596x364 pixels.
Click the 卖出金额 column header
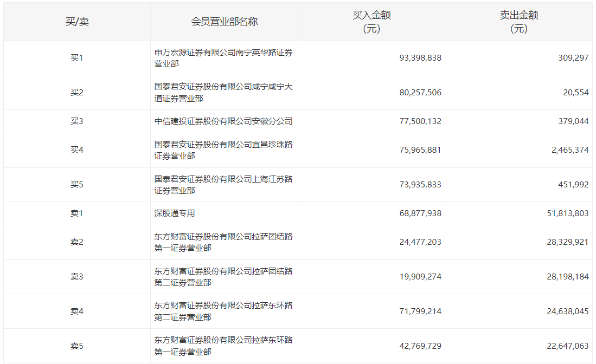(x=518, y=22)
